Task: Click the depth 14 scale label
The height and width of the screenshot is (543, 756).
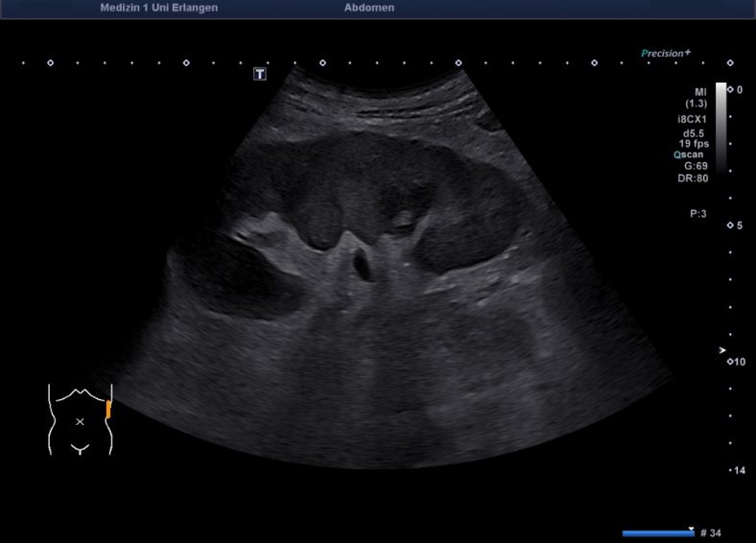Action: (739, 470)
